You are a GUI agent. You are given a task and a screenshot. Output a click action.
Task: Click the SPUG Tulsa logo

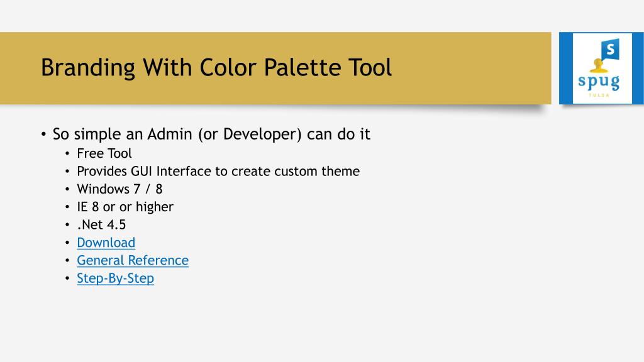coord(602,68)
